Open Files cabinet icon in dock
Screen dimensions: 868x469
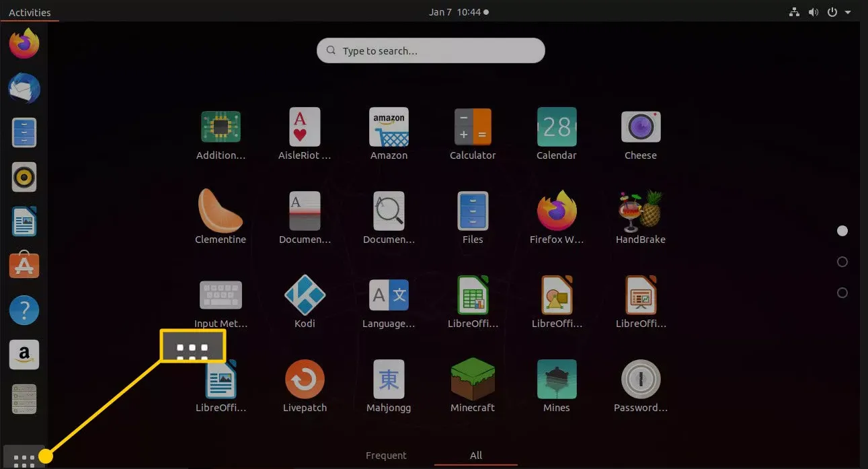24,133
